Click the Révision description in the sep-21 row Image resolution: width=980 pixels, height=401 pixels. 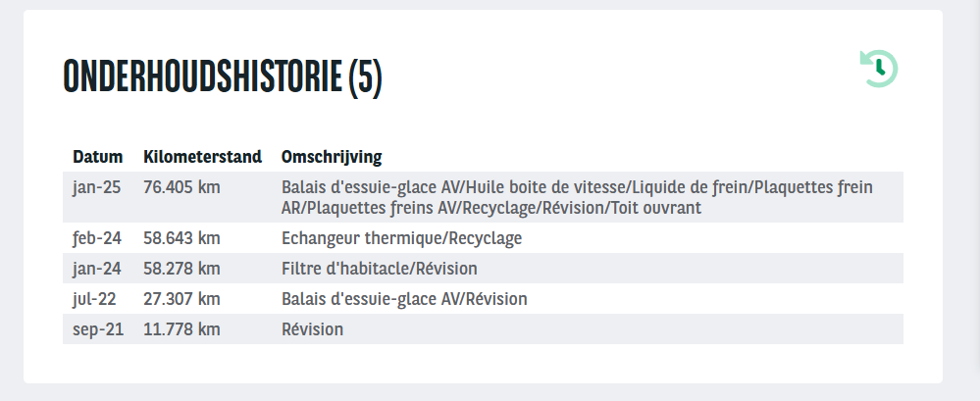312,329
